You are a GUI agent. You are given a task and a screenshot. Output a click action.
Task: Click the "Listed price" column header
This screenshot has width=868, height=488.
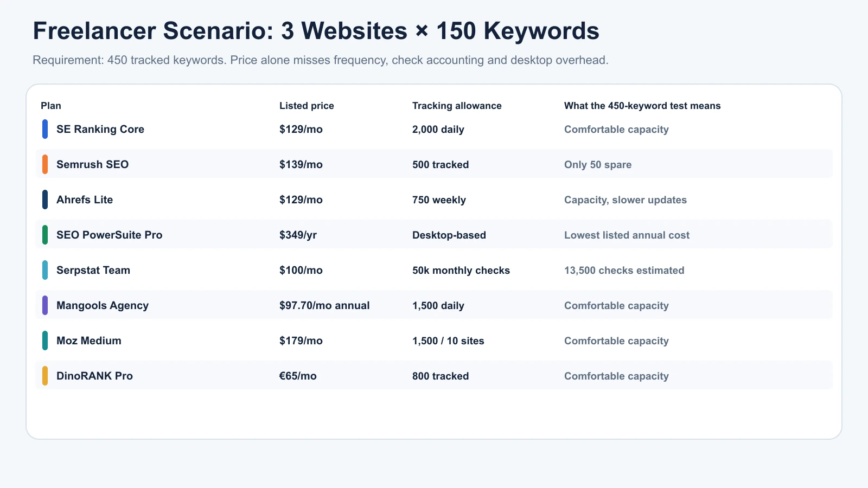click(x=307, y=106)
